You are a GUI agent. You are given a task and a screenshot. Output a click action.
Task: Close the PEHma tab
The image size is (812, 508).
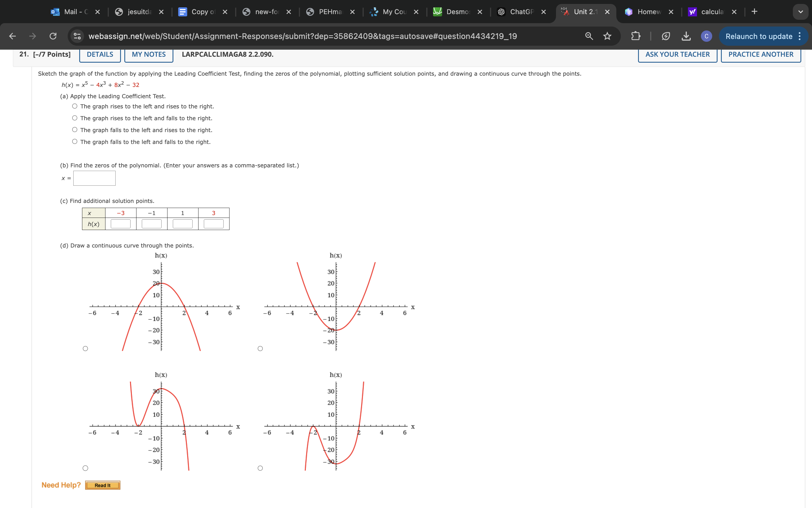[x=352, y=12]
